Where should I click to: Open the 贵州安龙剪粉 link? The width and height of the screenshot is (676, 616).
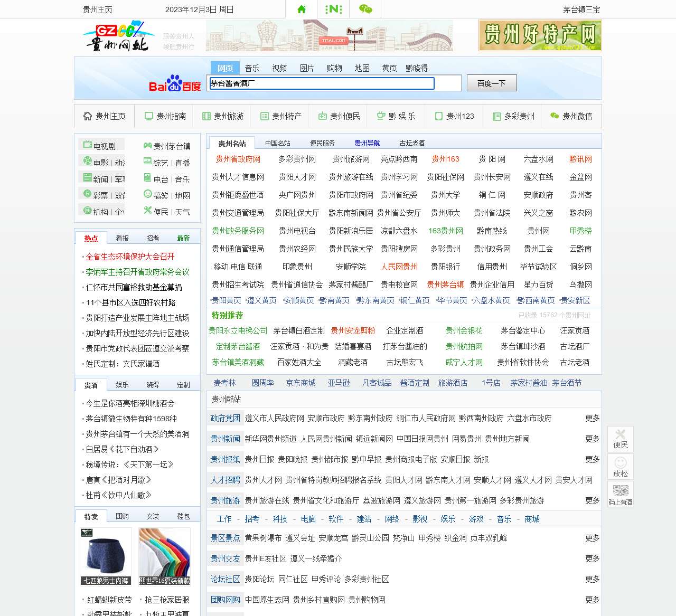(x=353, y=330)
